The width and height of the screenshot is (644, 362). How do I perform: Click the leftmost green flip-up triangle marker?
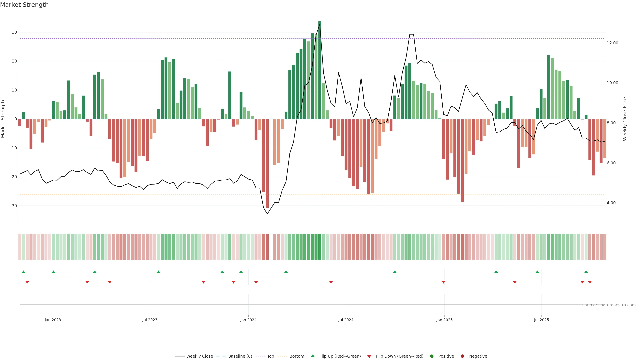(23, 272)
